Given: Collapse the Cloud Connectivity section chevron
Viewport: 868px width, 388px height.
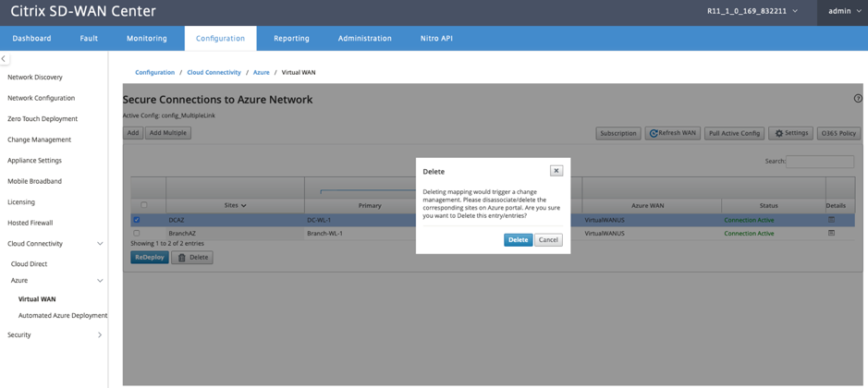Looking at the screenshot, I should pyautogui.click(x=100, y=244).
